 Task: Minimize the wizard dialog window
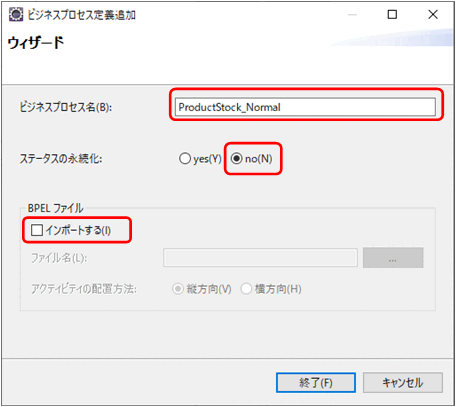[x=352, y=15]
